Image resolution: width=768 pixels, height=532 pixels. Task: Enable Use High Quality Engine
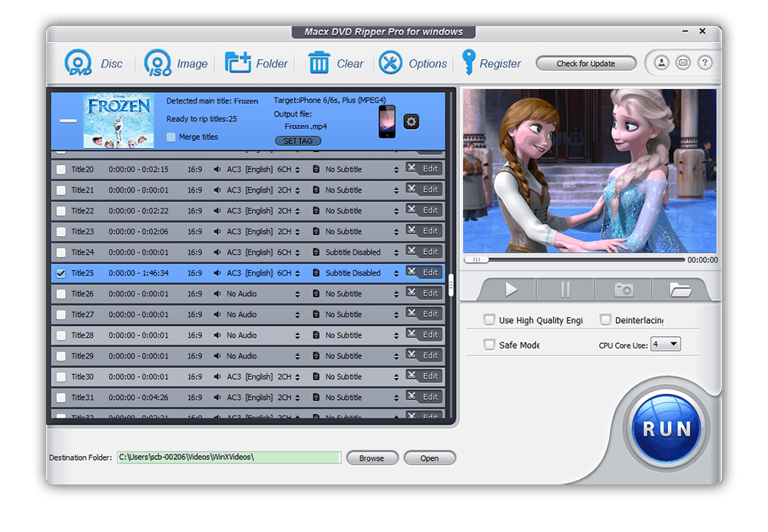(x=488, y=319)
